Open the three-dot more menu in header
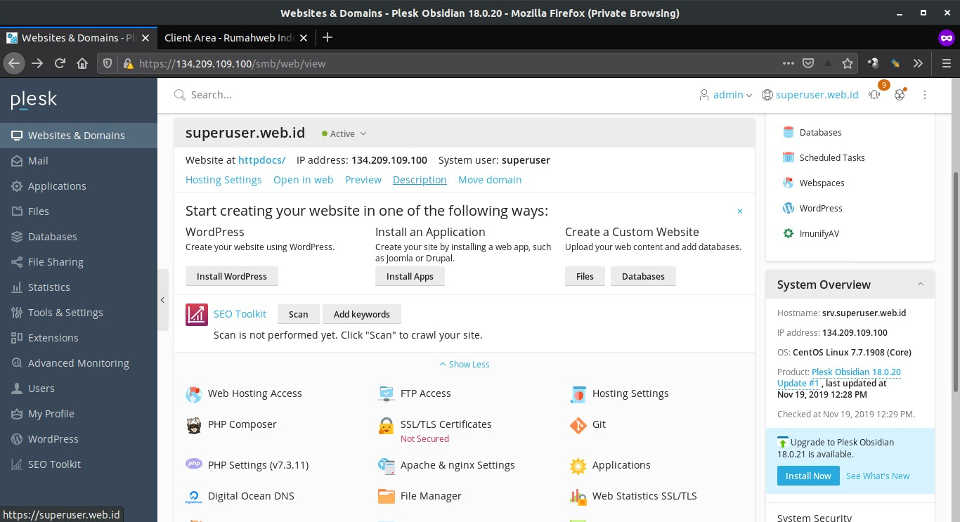Image resolution: width=960 pixels, height=522 pixels. coord(924,95)
